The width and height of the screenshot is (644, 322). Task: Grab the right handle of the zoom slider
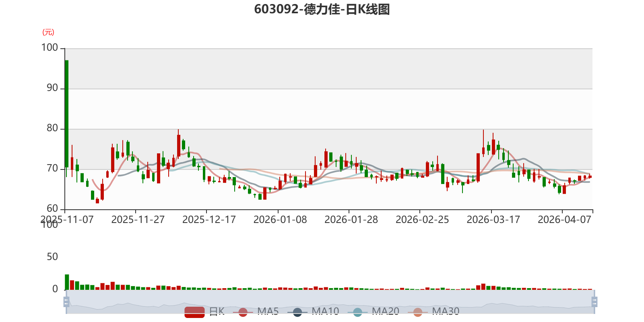594,302
